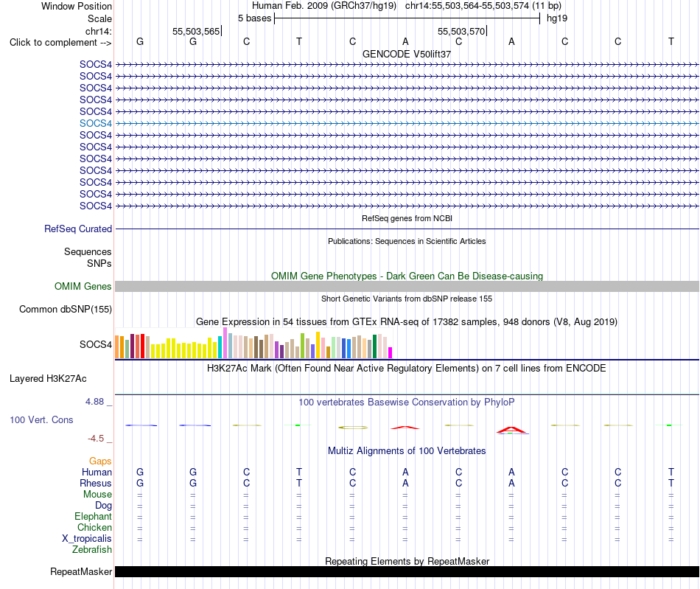This screenshot has width=700, height=589.
Task: Click the Gaps row label in Multiz
Action: coord(100,461)
